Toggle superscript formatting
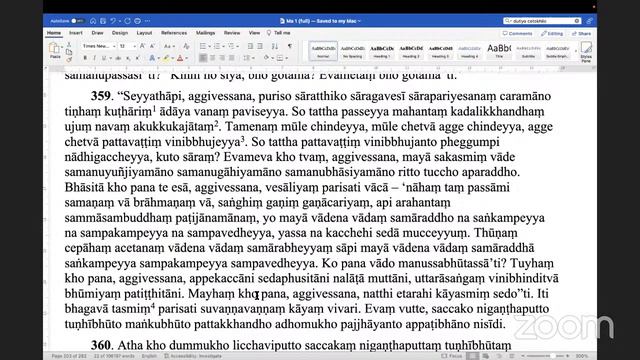 138,58
